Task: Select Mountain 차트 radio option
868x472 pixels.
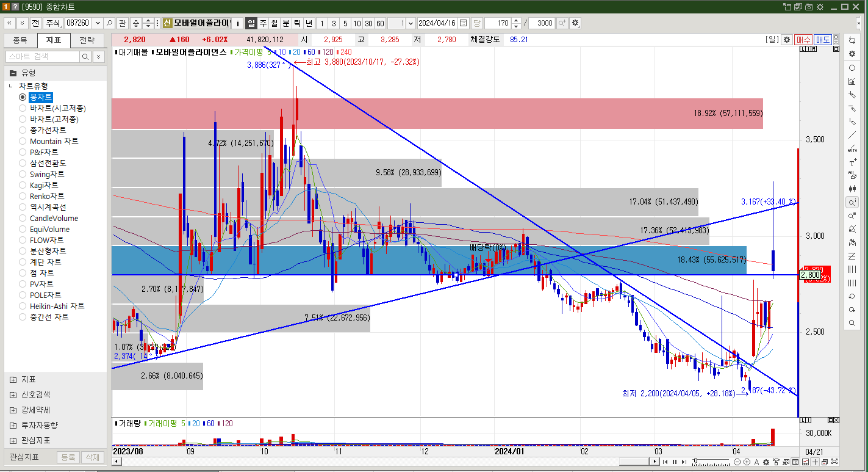Action: (23, 141)
